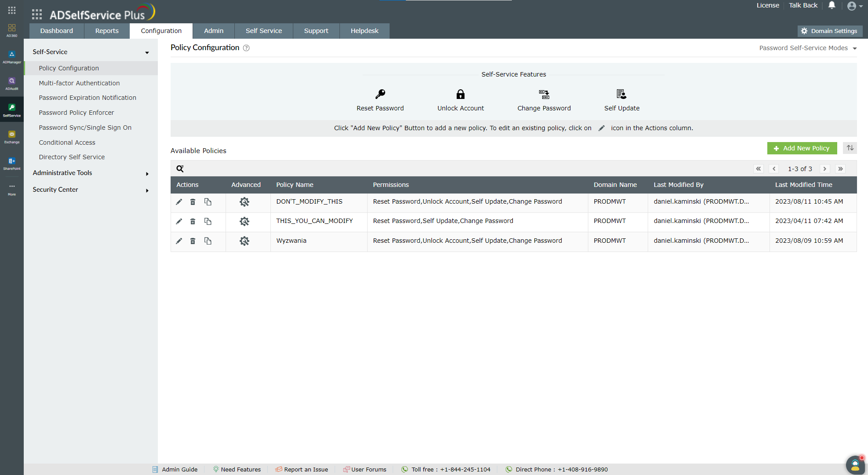Select the Reset Password key icon

(380, 94)
